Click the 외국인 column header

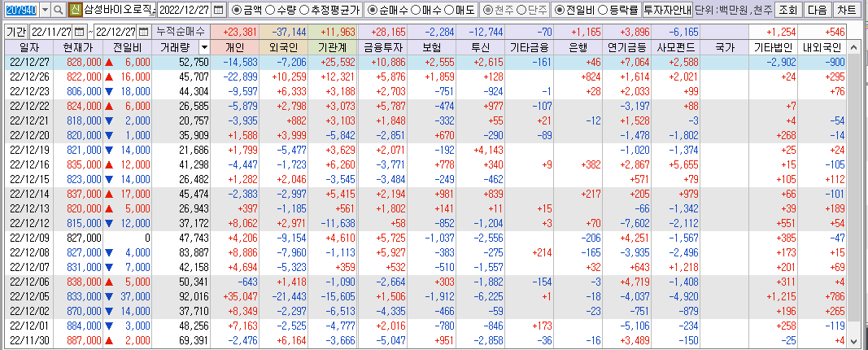coord(284,48)
